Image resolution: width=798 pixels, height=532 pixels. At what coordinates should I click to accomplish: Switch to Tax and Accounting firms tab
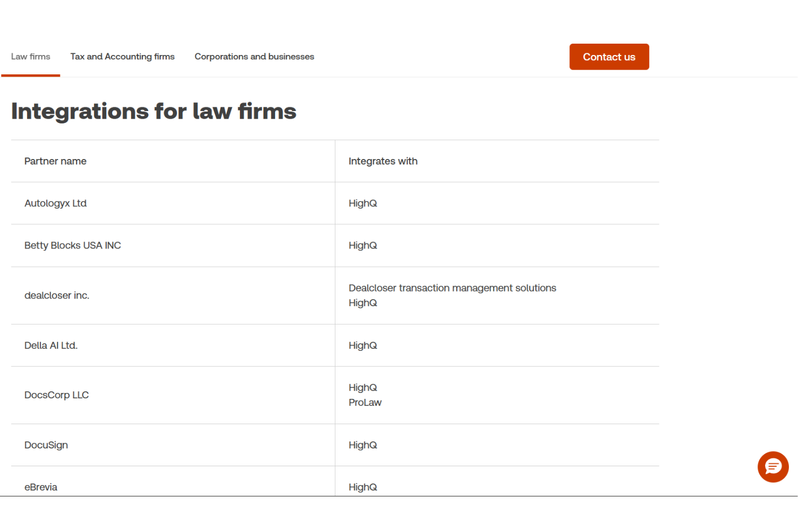[122, 57]
